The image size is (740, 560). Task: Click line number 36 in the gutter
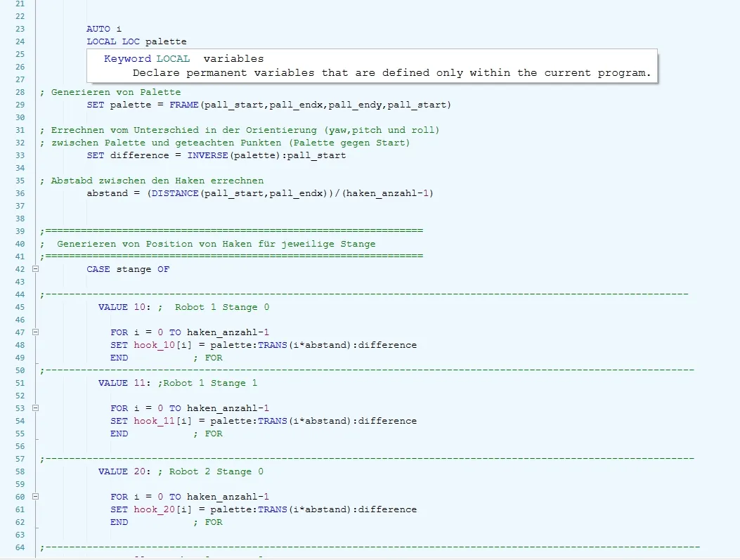coord(20,193)
